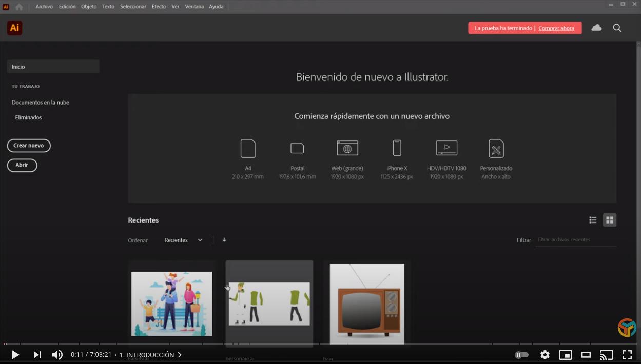This screenshot has height=364, width=641.
Task: Open the personaje.ai character thumbnail
Action: (x=269, y=304)
